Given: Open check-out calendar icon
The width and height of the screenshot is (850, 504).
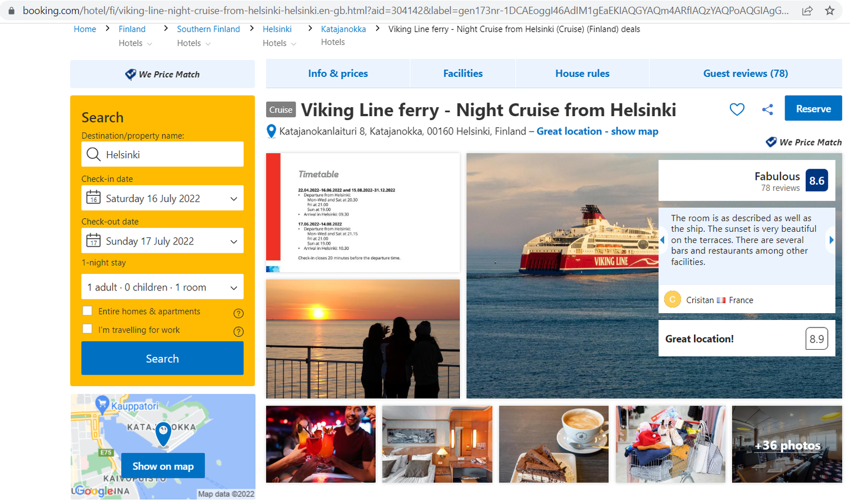Looking at the screenshot, I should (94, 241).
